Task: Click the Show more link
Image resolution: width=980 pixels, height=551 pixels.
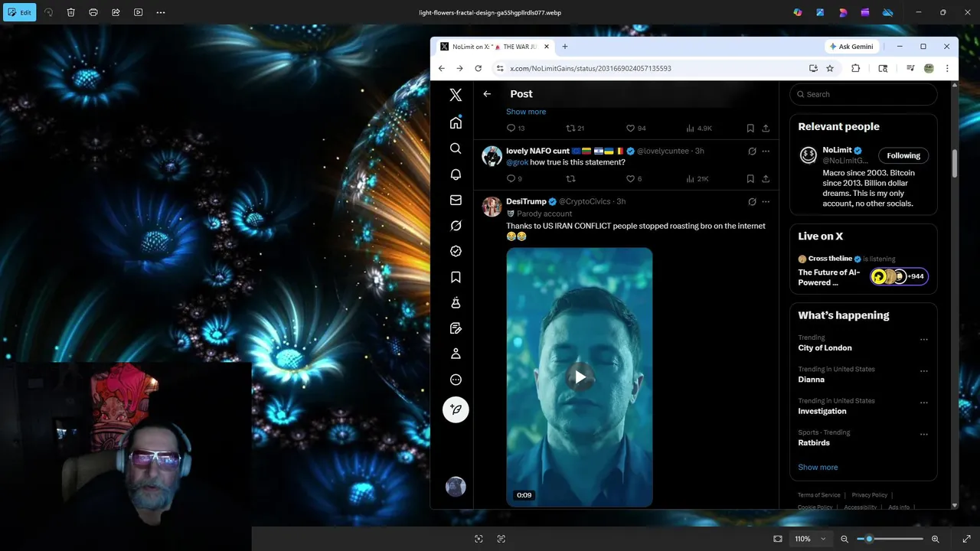Action: pos(526,112)
